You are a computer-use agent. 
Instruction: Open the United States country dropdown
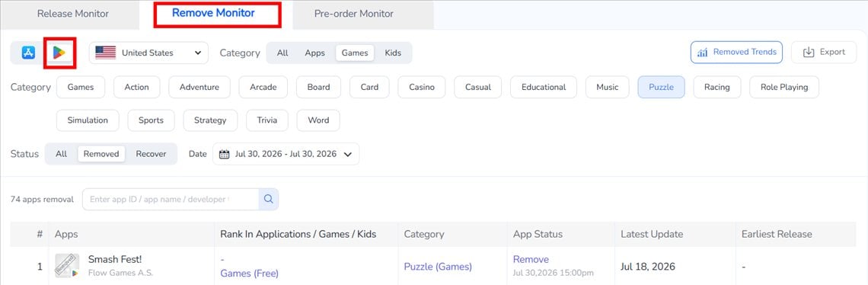tap(148, 53)
